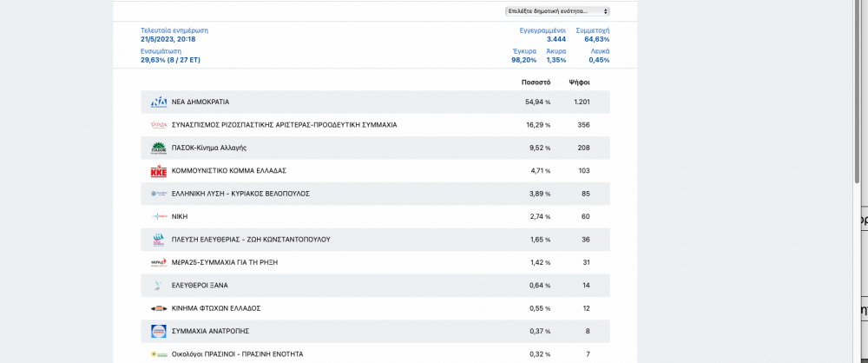Image resolution: width=868 pixels, height=363 pixels.
Task: Click the 356 votes value
Action: (x=583, y=125)
